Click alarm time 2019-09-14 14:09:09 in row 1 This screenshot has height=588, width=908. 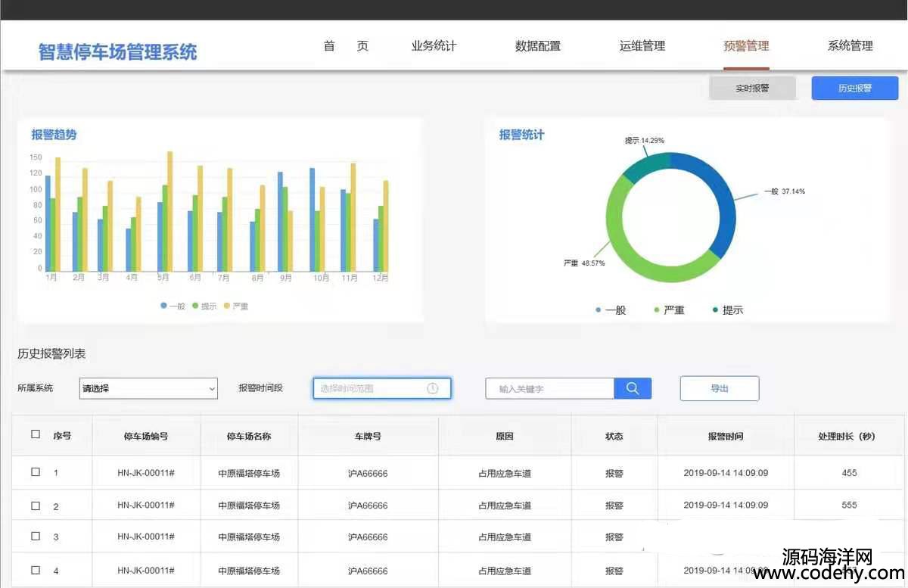(x=726, y=473)
